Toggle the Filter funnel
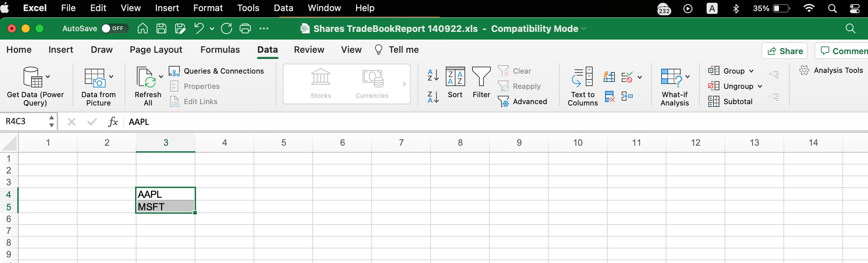The image size is (868, 263). click(x=481, y=83)
